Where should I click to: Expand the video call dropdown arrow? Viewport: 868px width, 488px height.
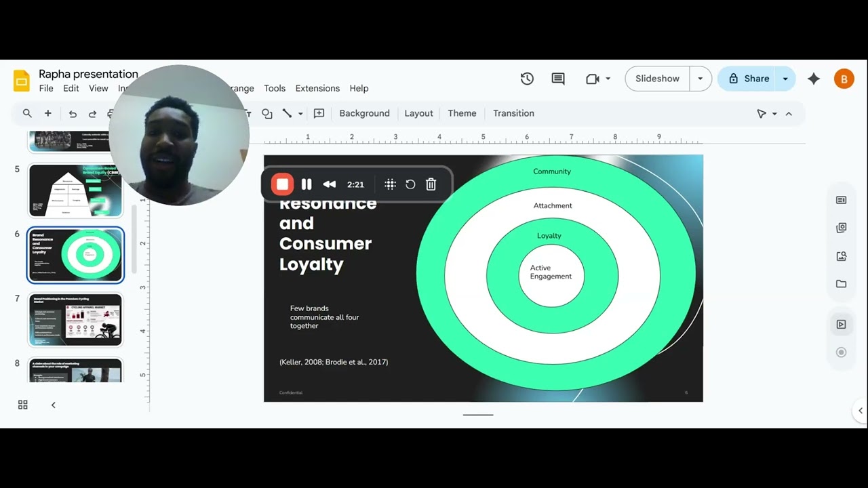pos(608,79)
